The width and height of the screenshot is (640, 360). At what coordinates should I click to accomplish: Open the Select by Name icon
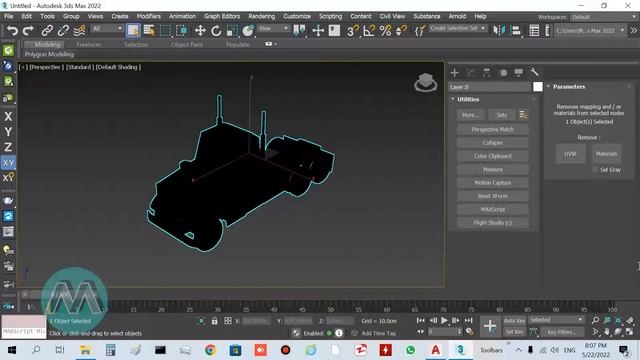click(x=149, y=31)
